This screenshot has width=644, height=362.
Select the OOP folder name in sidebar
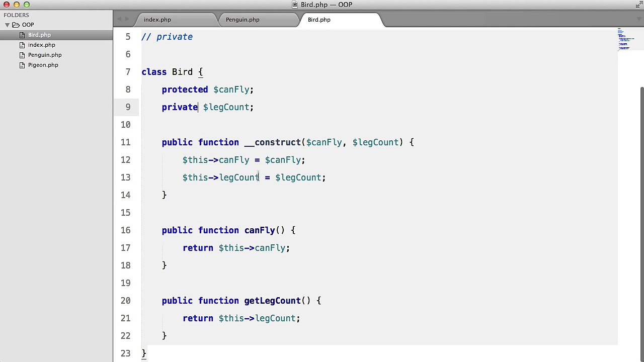click(28, 25)
